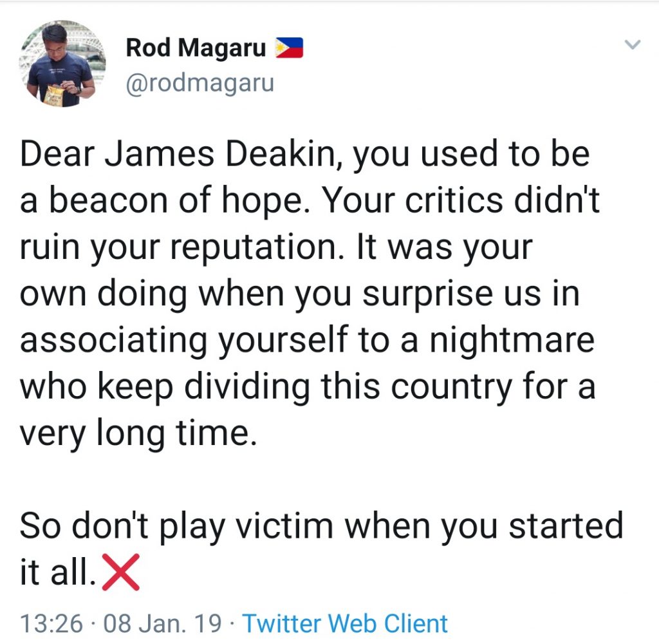Open the tweet options chevron menu

(x=633, y=45)
